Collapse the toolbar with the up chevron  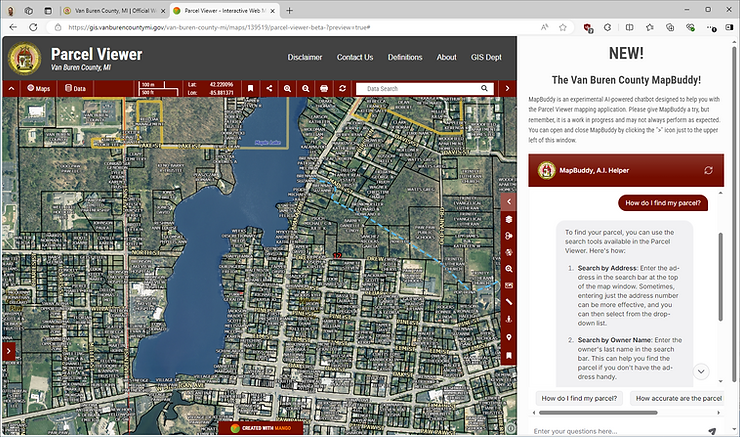point(11,88)
